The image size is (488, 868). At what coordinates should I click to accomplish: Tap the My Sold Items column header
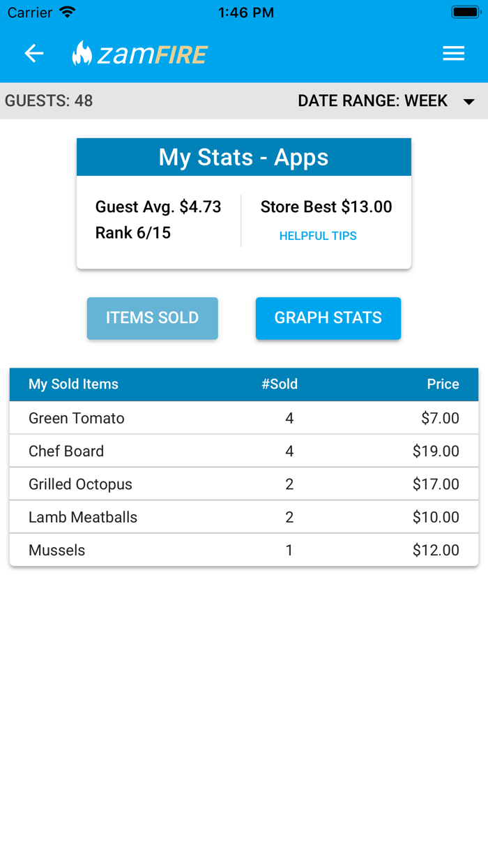73,384
